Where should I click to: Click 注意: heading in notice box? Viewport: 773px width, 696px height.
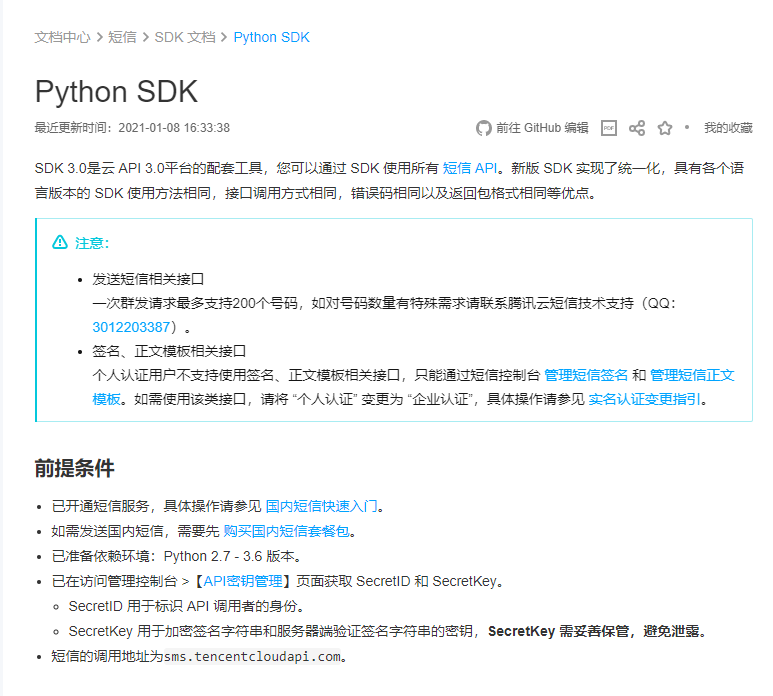pyautogui.click(x=92, y=243)
